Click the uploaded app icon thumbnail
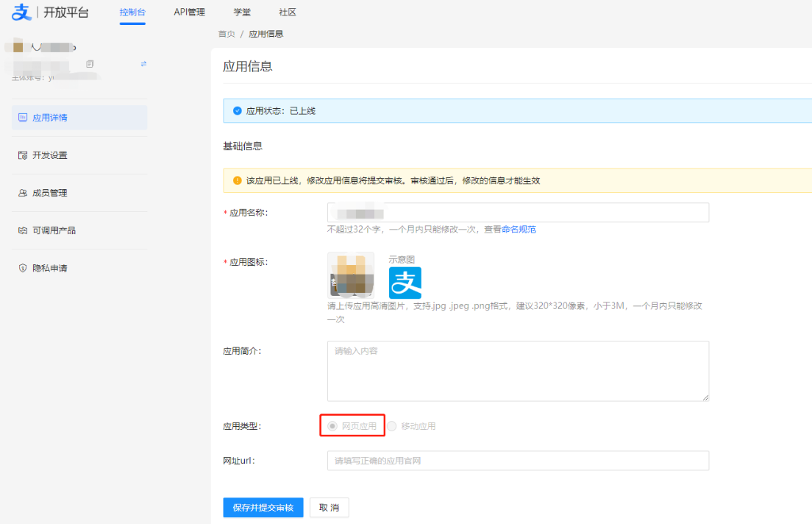 pyautogui.click(x=351, y=275)
